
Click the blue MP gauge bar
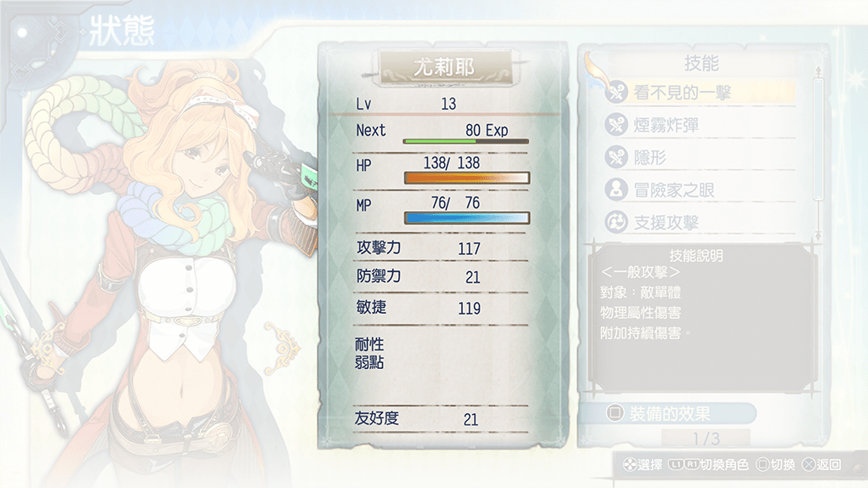click(x=466, y=218)
